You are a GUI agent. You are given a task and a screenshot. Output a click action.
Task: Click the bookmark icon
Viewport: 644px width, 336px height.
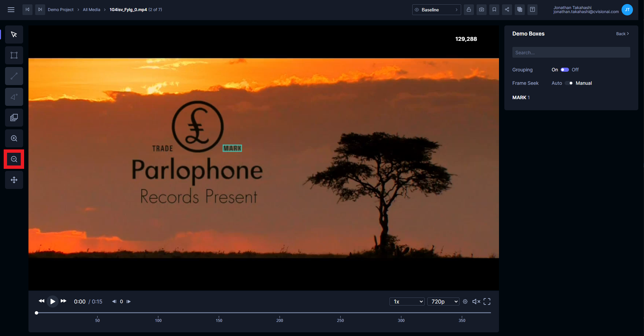494,10
